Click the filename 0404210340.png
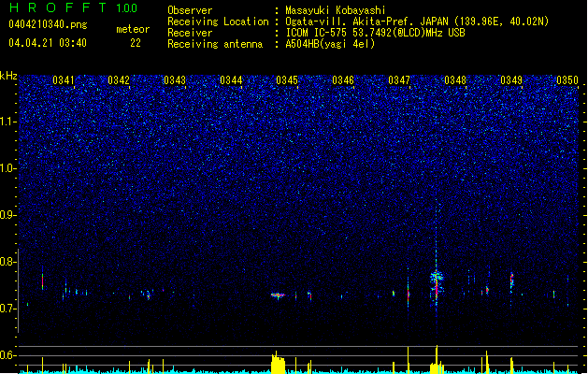This screenshot has width=588, height=374. click(x=48, y=24)
